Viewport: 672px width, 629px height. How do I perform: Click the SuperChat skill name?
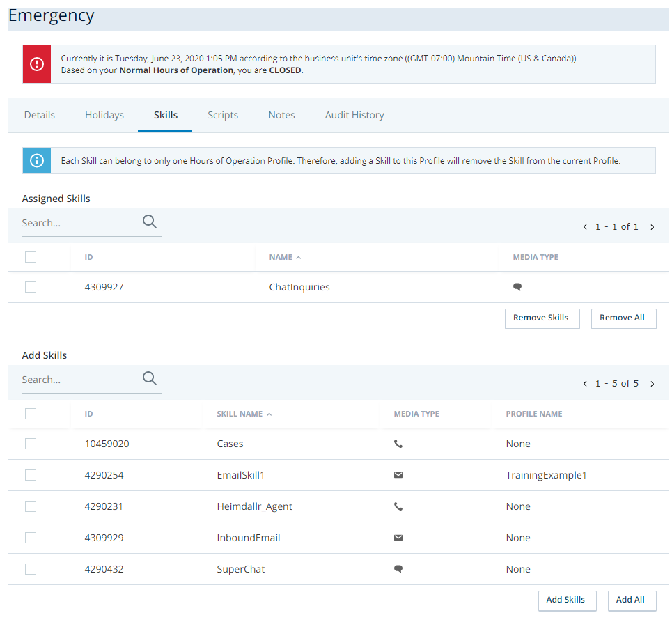241,569
